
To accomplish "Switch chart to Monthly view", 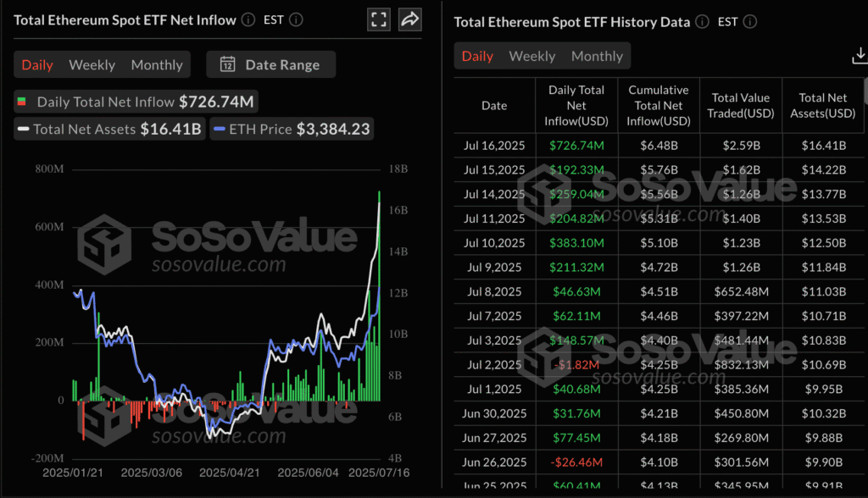I will [x=157, y=64].
